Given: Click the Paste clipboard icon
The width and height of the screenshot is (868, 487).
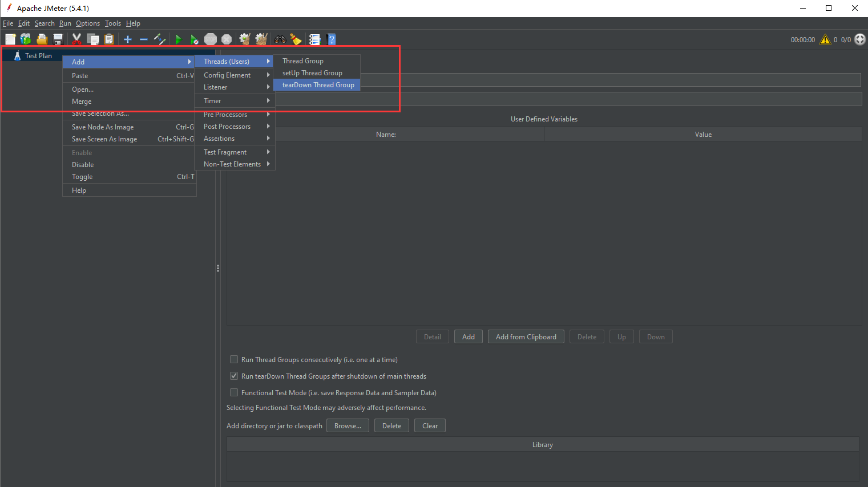Looking at the screenshot, I should tap(109, 39).
